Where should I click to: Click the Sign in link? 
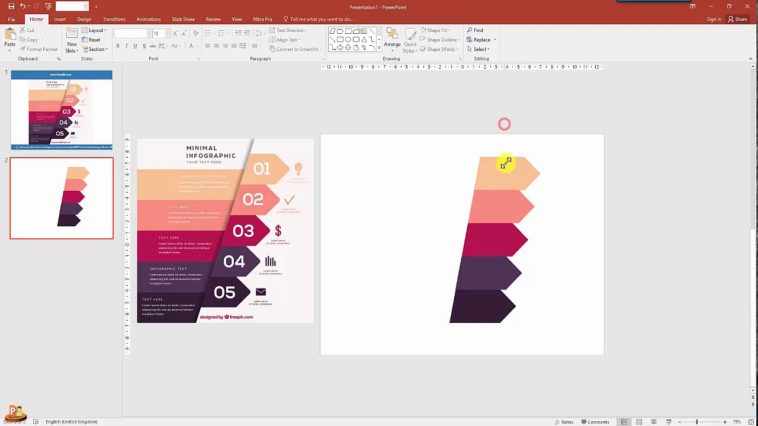click(713, 19)
